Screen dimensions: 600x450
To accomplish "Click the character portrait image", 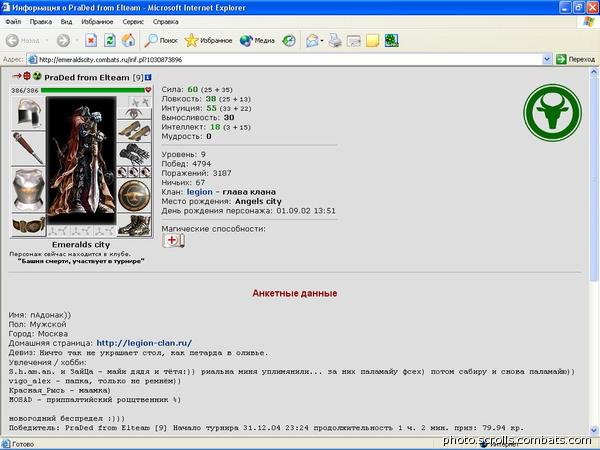I will pos(81,160).
